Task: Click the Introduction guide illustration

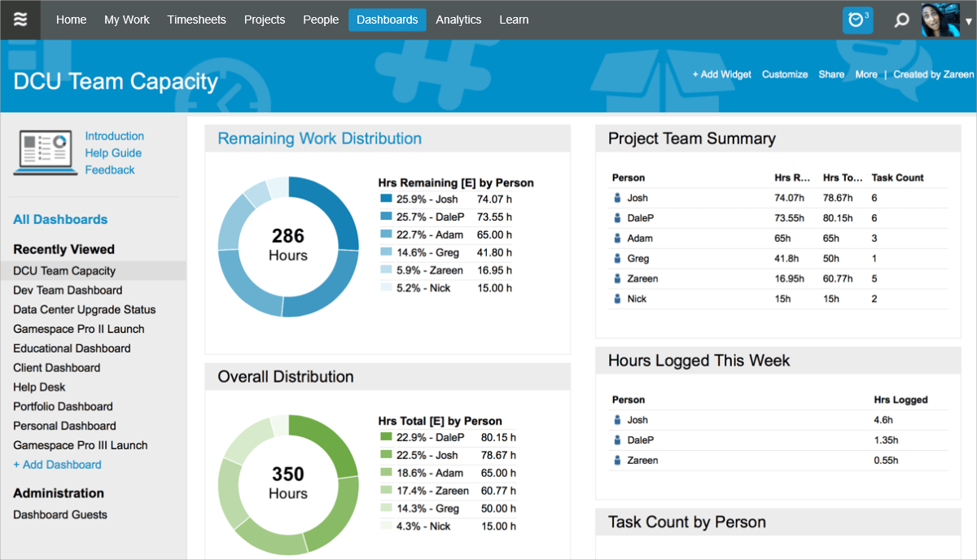Action: (x=45, y=151)
